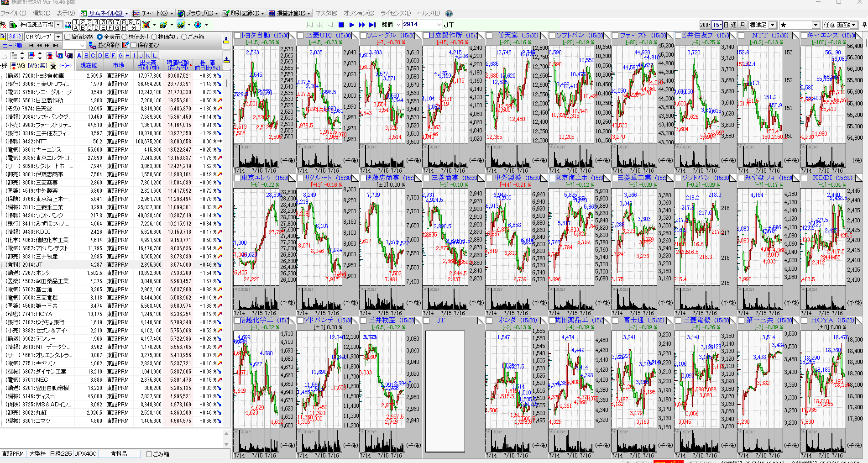Jump to first record in code order
This screenshot has width=868, height=463.
[x=31, y=45]
